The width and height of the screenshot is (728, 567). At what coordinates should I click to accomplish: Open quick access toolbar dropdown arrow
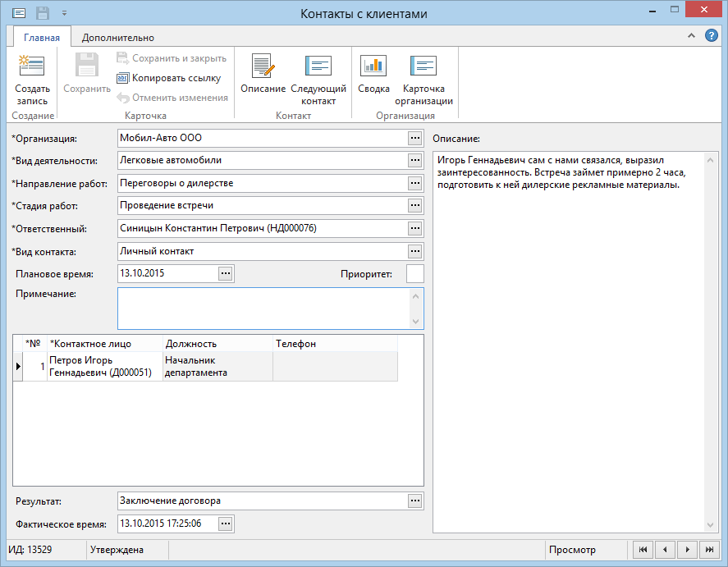pyautogui.click(x=65, y=13)
